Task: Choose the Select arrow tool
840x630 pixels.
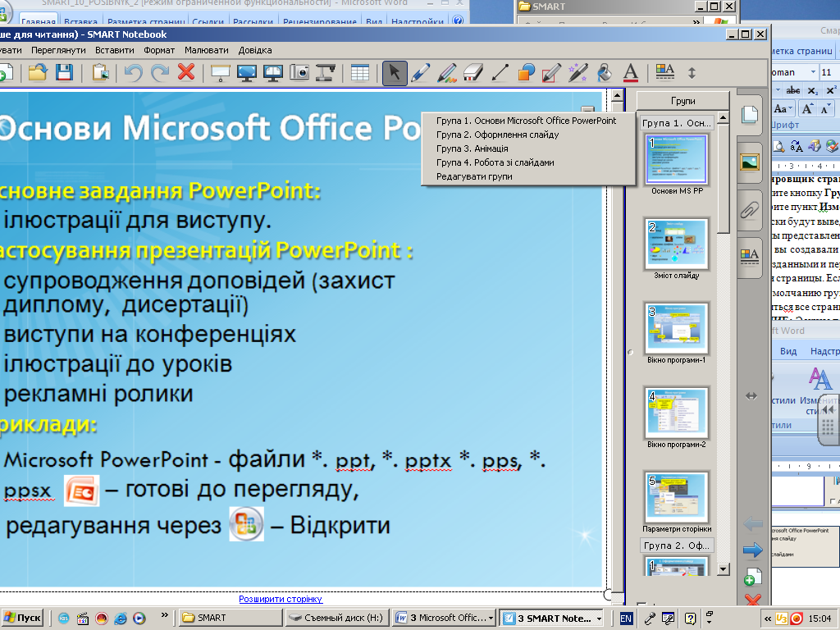Action: click(395, 72)
